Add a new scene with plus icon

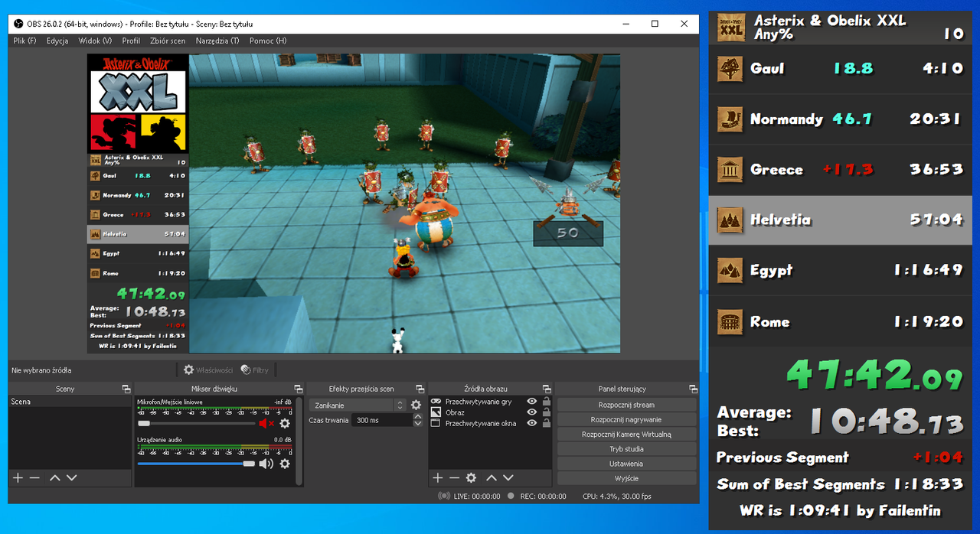coord(18,477)
